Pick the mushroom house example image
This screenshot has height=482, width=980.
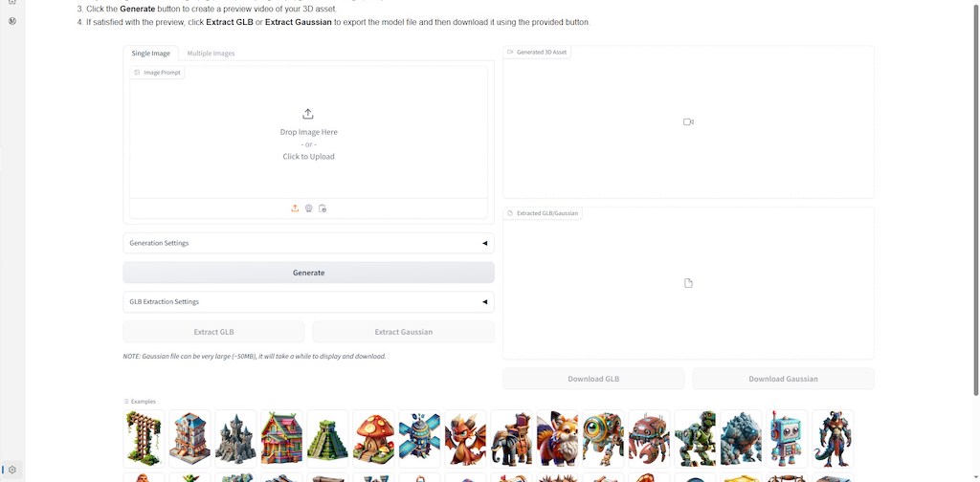coord(374,438)
